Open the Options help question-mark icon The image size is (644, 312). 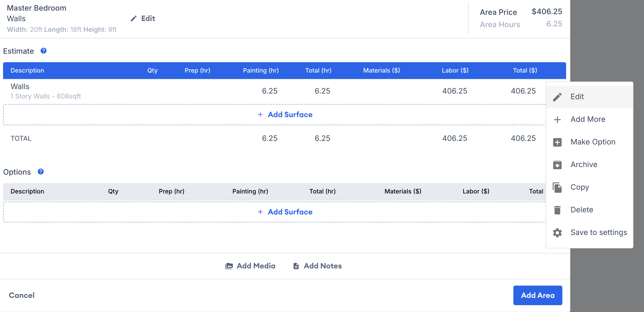40,172
